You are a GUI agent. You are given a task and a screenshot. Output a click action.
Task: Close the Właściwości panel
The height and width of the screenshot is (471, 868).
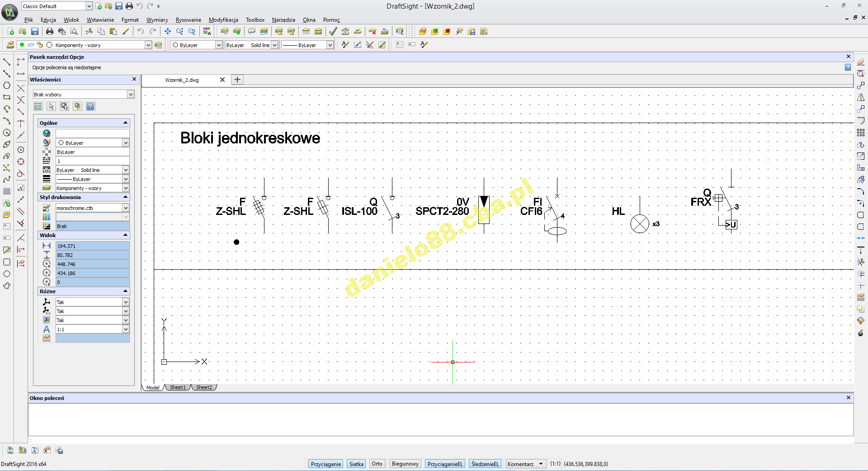[x=134, y=79]
